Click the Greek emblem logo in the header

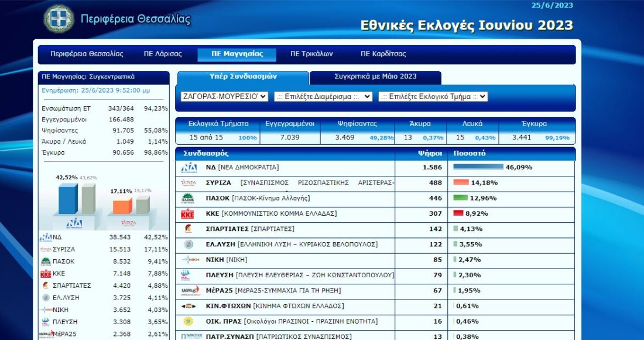59,19
